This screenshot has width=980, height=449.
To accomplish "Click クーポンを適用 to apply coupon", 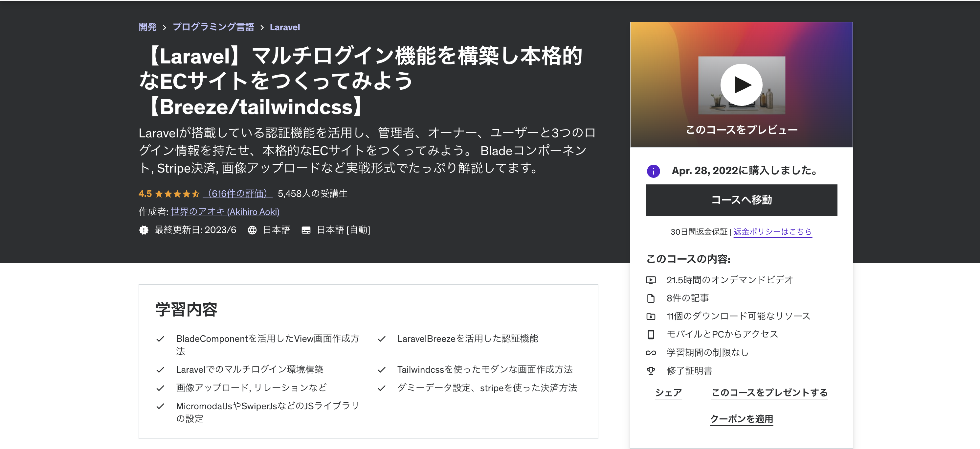I will point(741,419).
